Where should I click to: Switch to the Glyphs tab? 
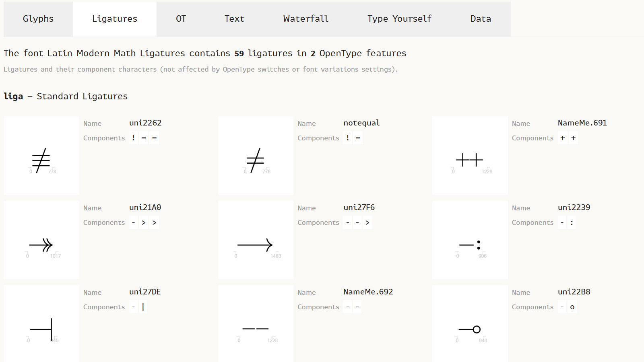coord(38,19)
